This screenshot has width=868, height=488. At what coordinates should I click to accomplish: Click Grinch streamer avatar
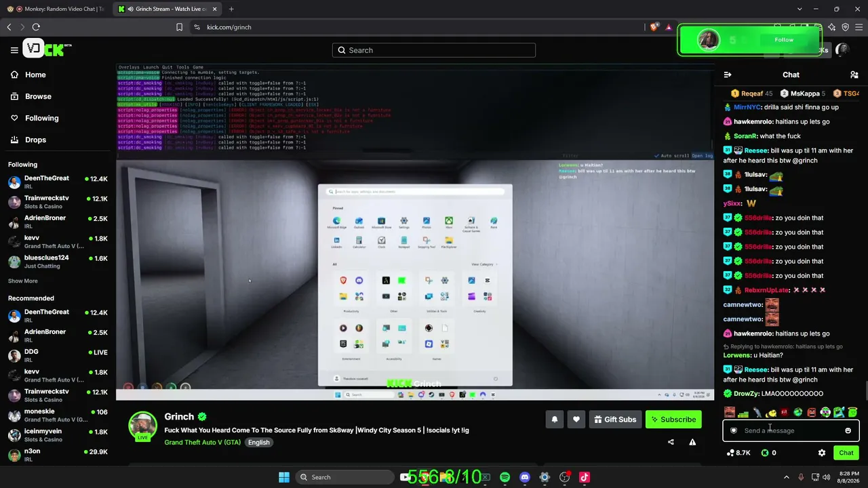(143, 426)
